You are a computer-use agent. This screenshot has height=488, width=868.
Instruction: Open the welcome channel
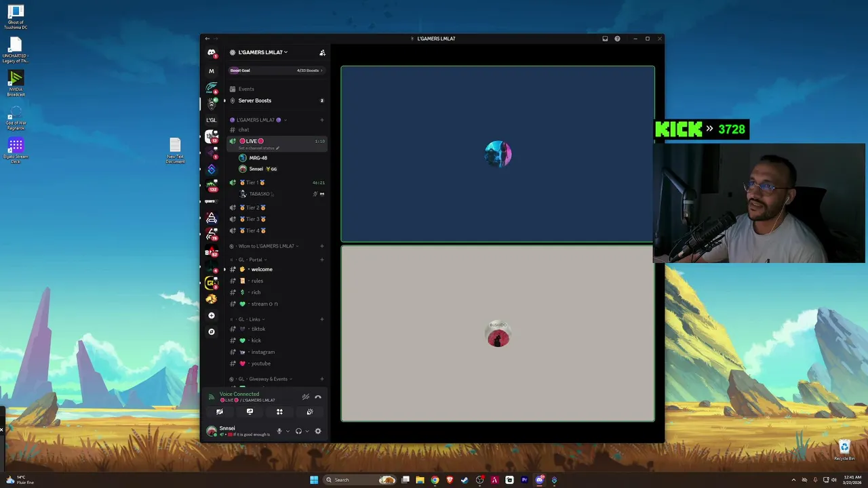pyautogui.click(x=277, y=269)
